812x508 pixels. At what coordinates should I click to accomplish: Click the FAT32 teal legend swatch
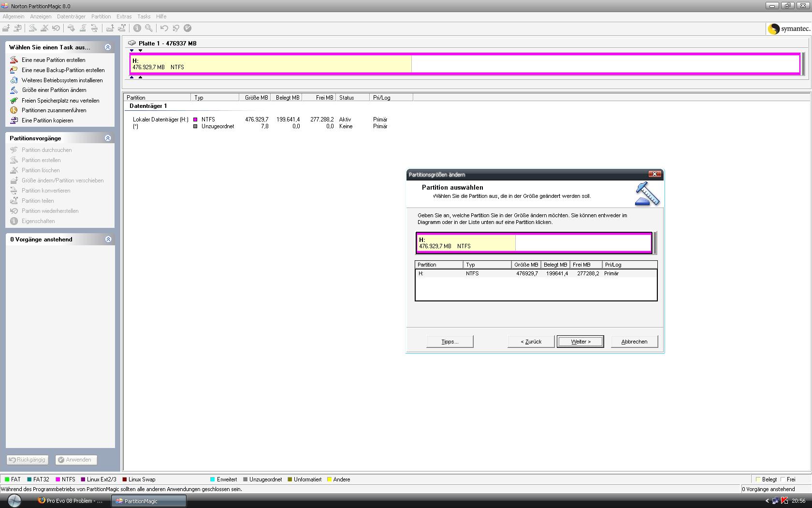point(29,479)
